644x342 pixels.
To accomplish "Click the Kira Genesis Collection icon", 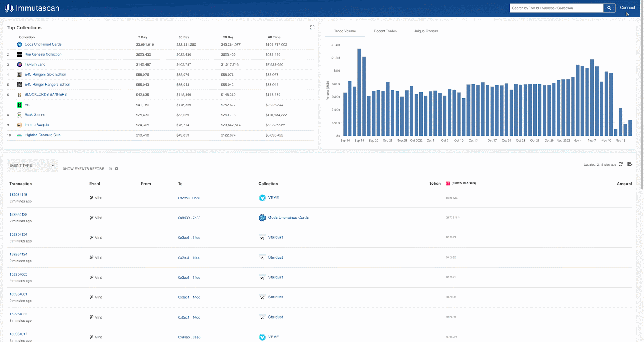I will click(19, 54).
